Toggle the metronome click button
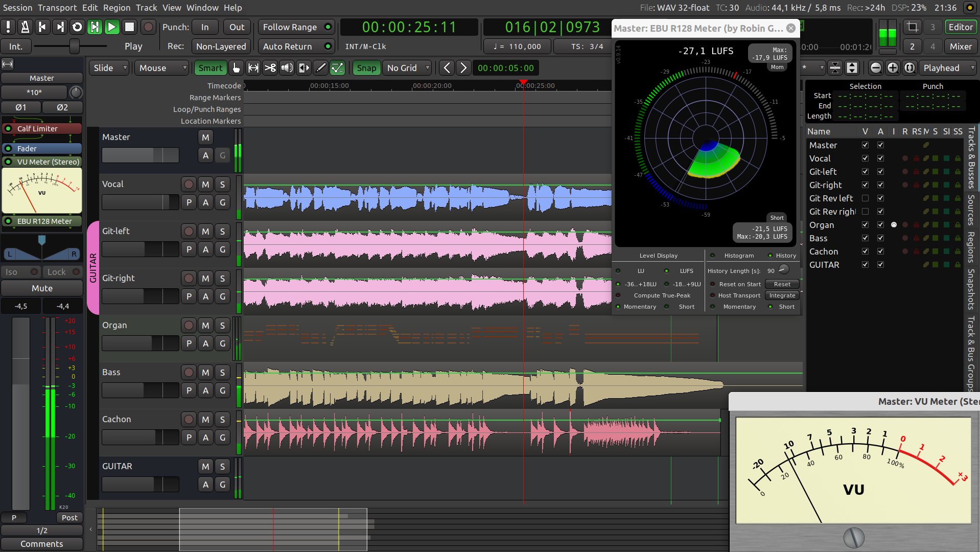 [25, 27]
